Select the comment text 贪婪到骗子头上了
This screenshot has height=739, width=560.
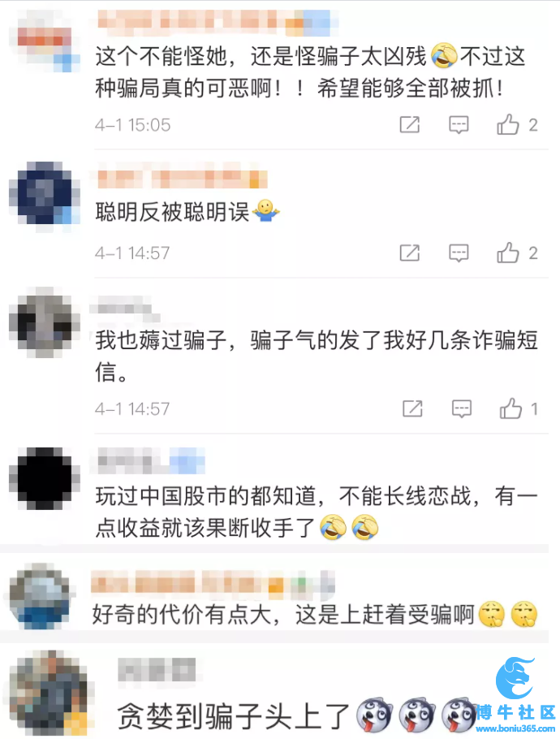[234, 716]
